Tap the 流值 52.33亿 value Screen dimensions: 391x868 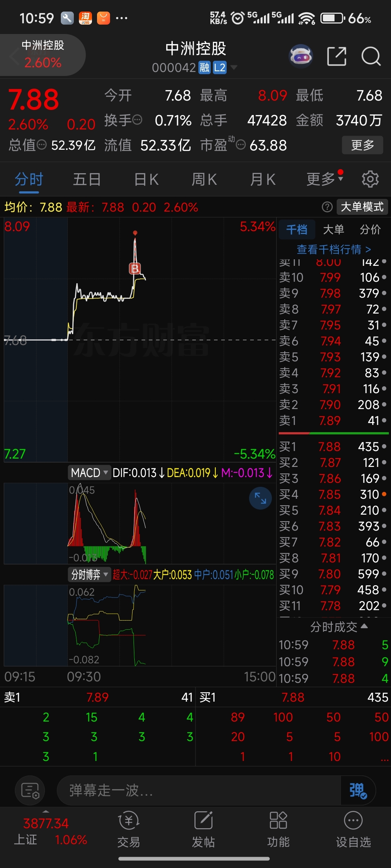click(x=165, y=145)
